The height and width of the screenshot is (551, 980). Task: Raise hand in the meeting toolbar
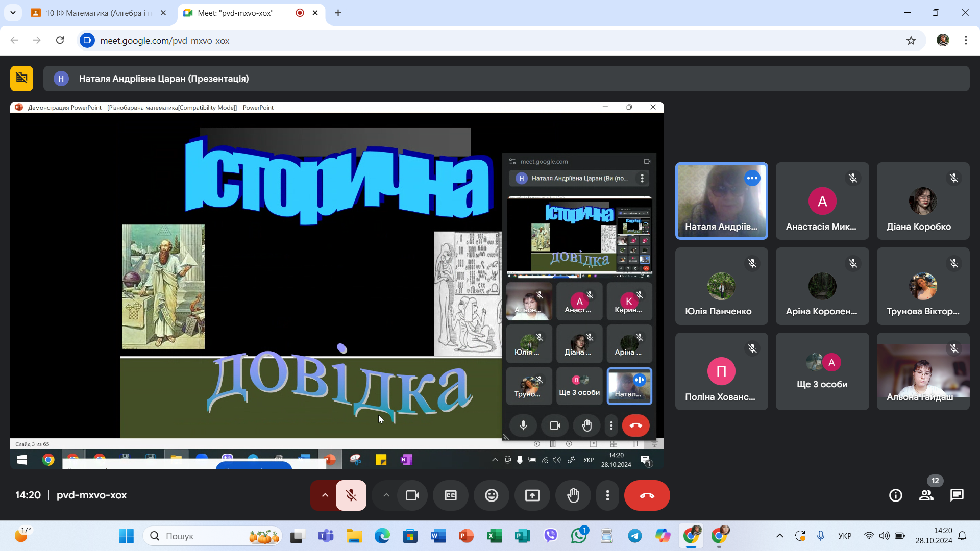pyautogui.click(x=573, y=495)
